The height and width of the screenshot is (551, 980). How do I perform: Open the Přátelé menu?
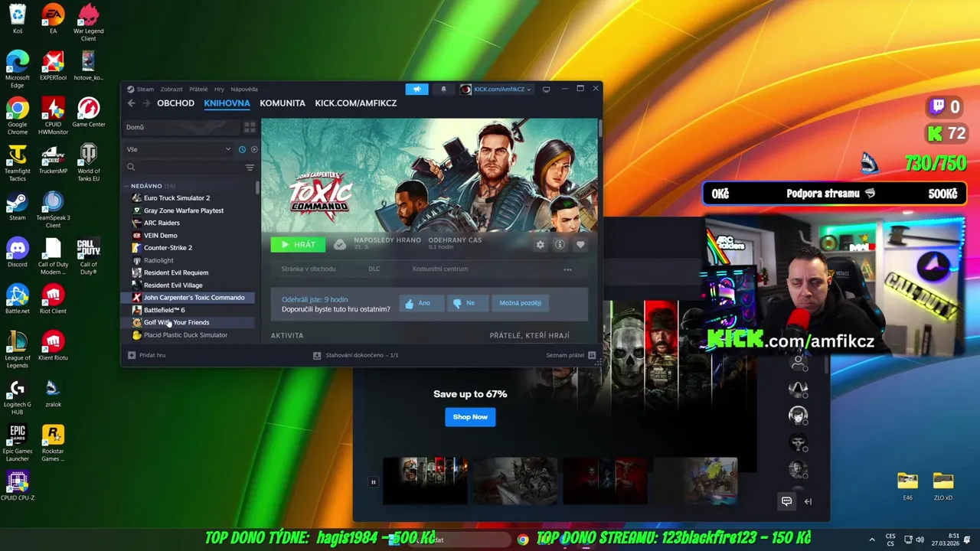click(x=198, y=90)
